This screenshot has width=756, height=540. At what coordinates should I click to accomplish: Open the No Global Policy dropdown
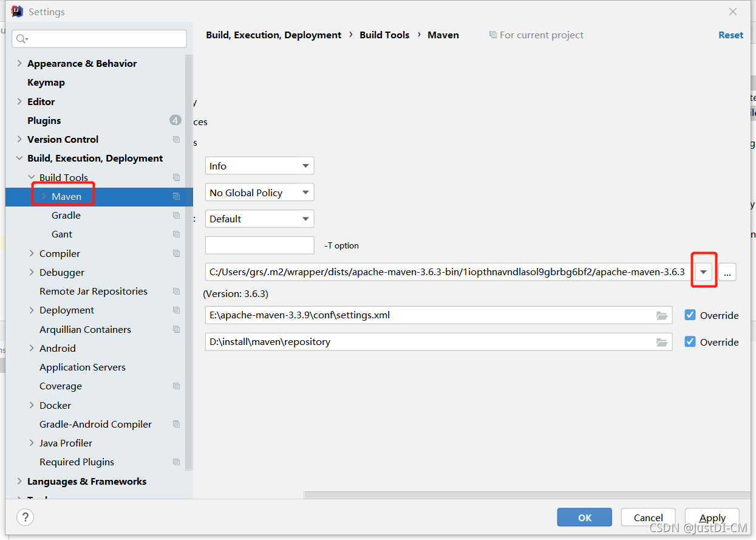(x=259, y=193)
